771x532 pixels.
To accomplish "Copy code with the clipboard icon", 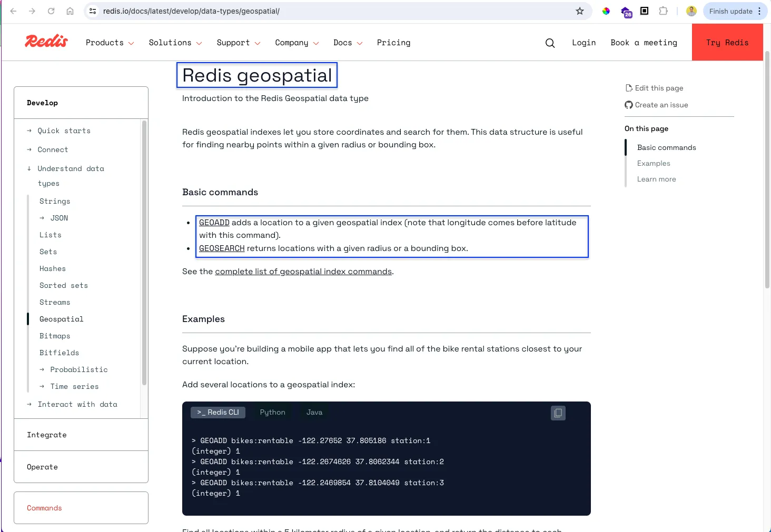I will pyautogui.click(x=558, y=413).
